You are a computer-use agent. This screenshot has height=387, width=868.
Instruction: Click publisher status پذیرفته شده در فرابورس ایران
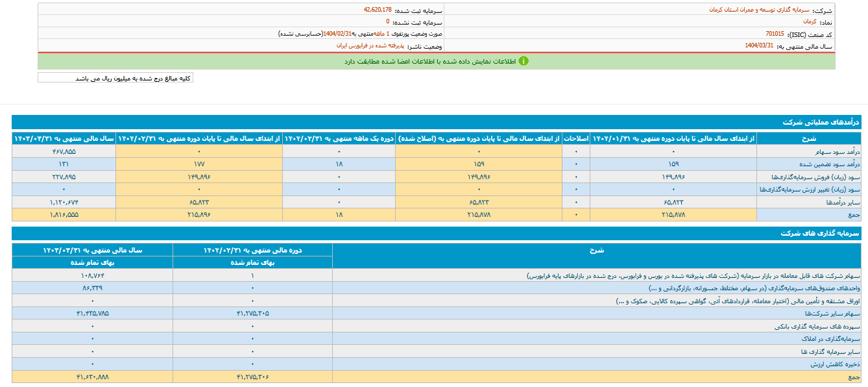click(370, 46)
